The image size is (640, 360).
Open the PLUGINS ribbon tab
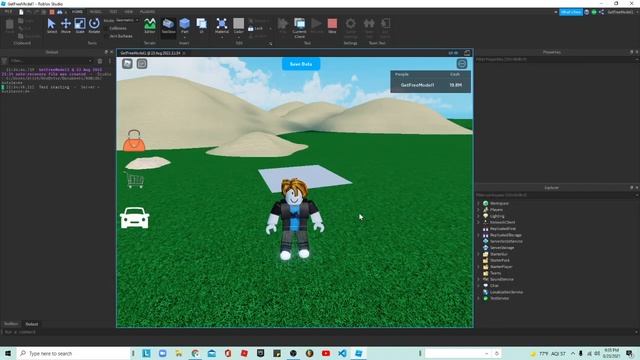pyautogui.click(x=147, y=12)
